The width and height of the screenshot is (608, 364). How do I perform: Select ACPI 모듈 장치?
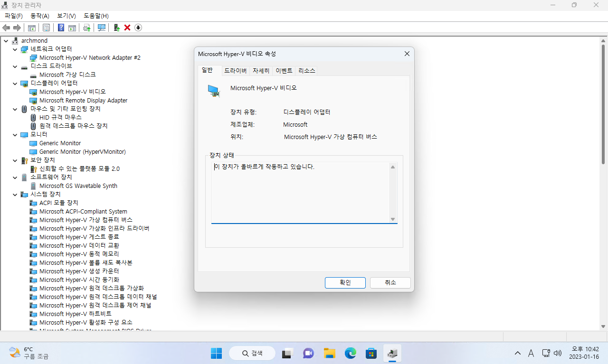coord(59,203)
